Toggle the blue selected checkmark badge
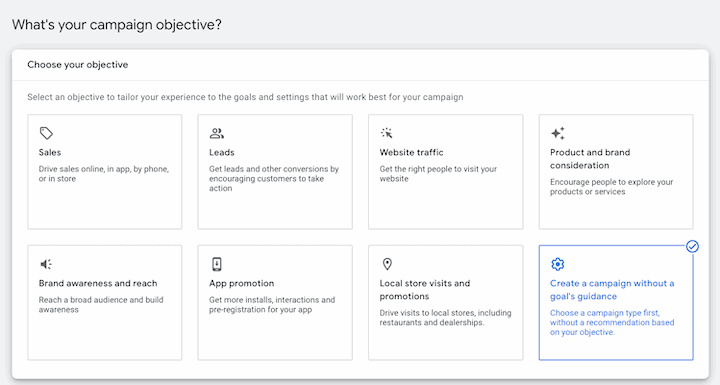Image resolution: width=720 pixels, height=385 pixels. coord(692,247)
